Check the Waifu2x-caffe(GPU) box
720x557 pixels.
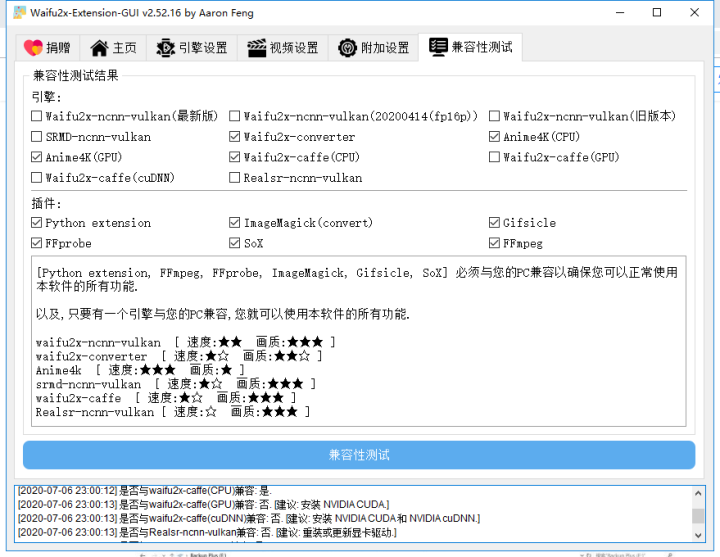pyautogui.click(x=494, y=157)
